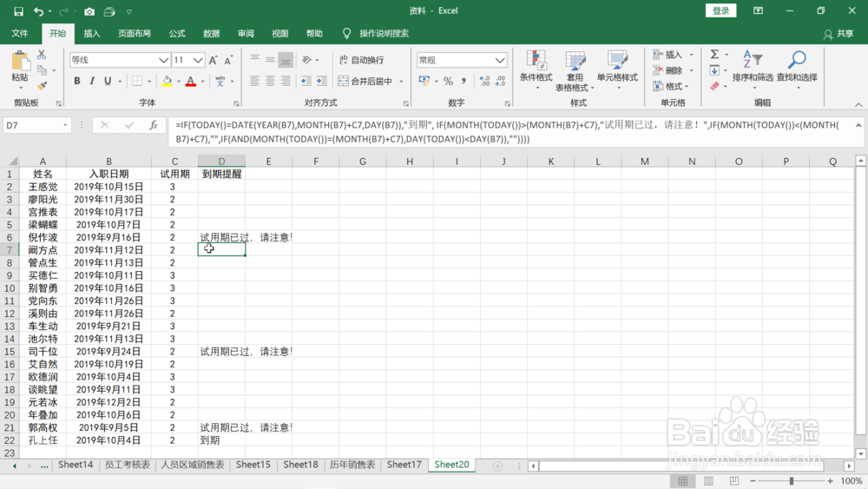Screen dimensions: 868x489
Task: Switch to the 员工考核表 sheet tab
Action: [x=128, y=465]
